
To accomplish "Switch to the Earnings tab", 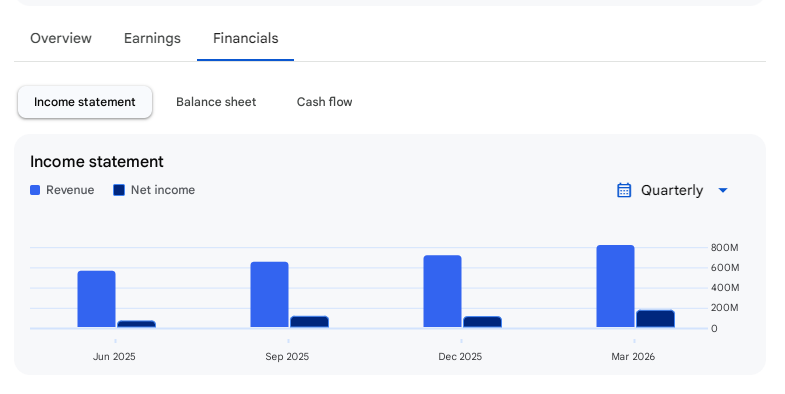I will pos(152,39).
